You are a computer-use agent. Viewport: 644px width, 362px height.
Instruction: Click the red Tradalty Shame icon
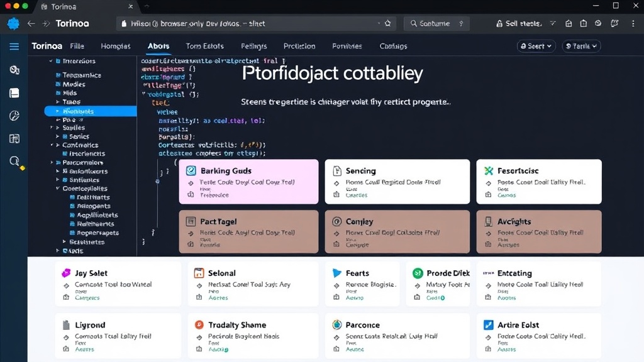[199, 325]
